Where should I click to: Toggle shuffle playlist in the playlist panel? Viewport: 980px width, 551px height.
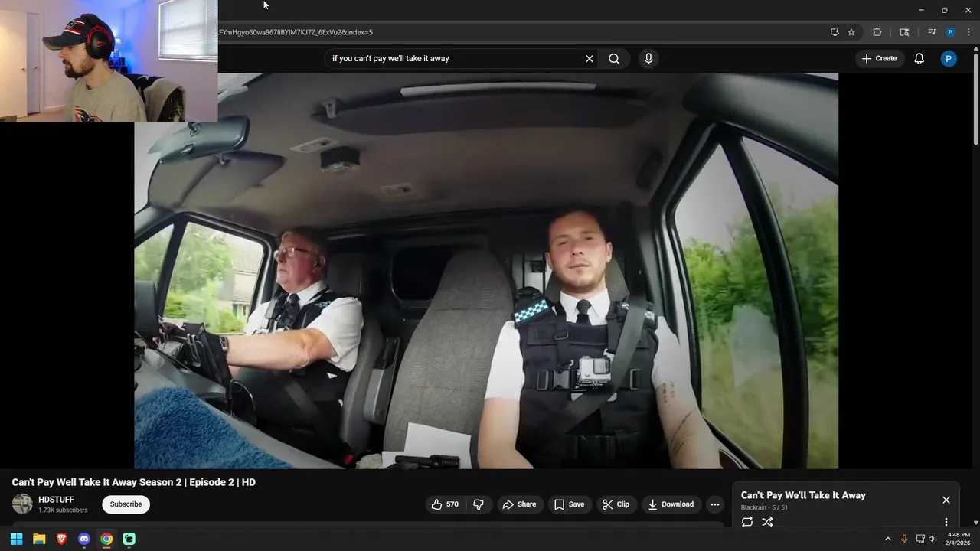coord(767,522)
